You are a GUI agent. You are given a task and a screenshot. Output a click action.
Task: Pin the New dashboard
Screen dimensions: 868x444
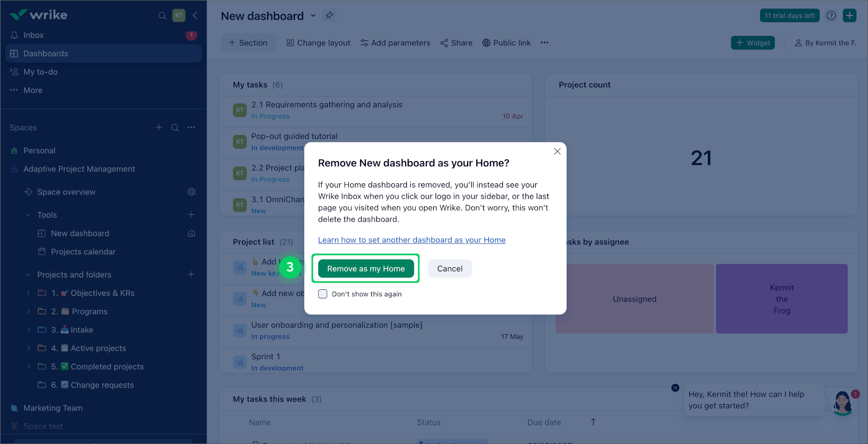[329, 15]
